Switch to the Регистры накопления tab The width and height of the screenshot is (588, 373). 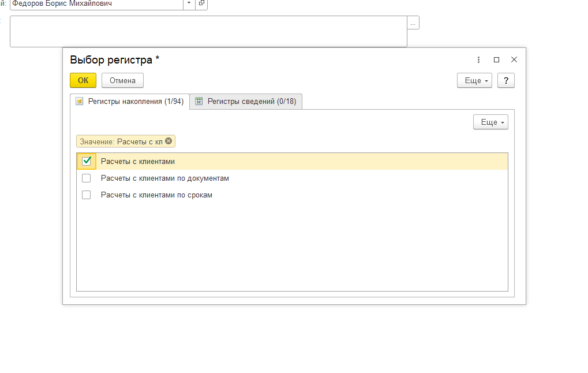(130, 101)
